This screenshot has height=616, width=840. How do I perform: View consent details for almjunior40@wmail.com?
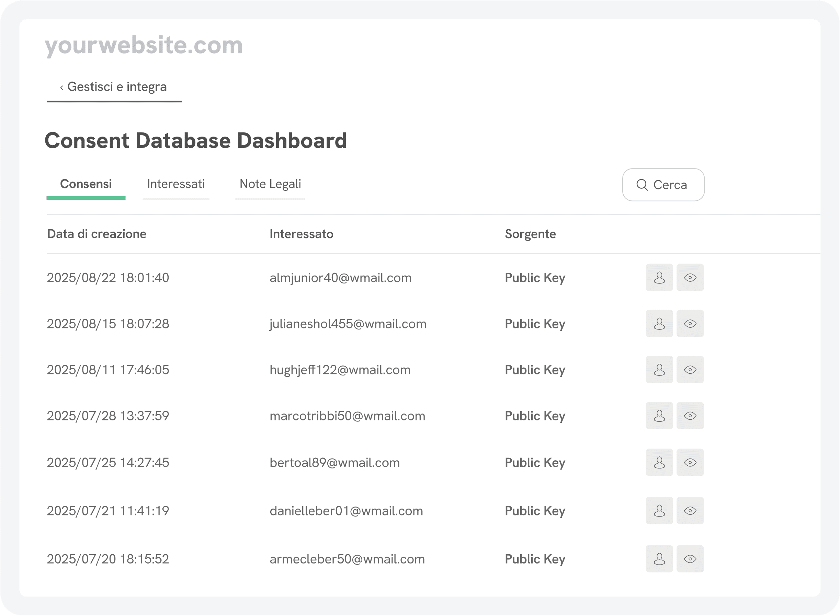[690, 277]
